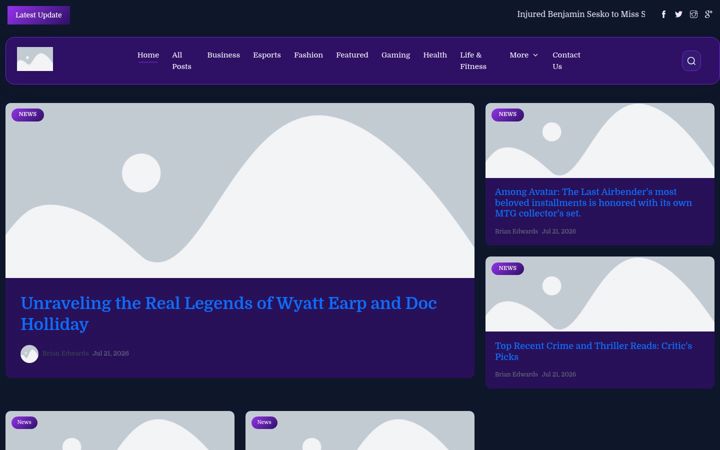The image size is (720, 450).
Task: Open the Esports category
Action: [x=267, y=55]
